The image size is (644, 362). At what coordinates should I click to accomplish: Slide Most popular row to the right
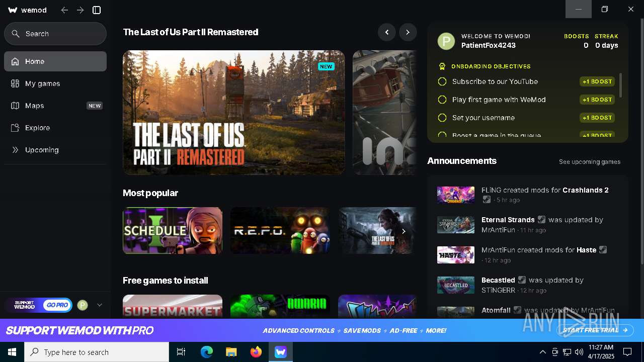pos(404,231)
